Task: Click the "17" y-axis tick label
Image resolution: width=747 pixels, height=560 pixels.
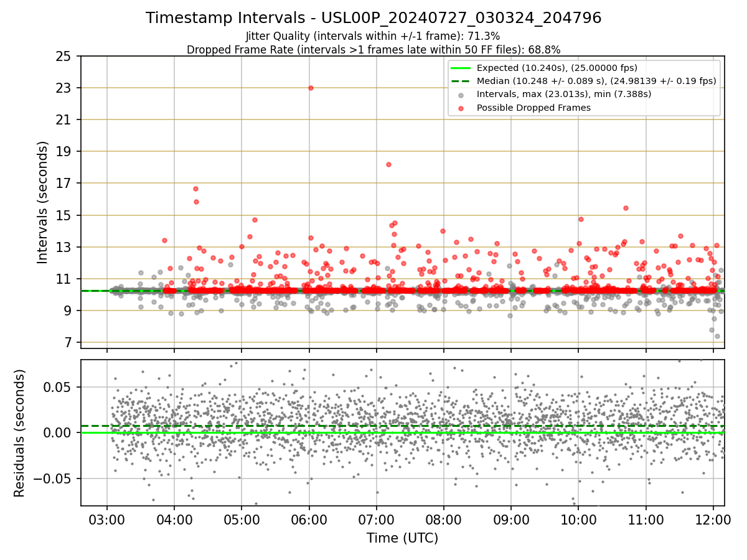Action: point(64,183)
